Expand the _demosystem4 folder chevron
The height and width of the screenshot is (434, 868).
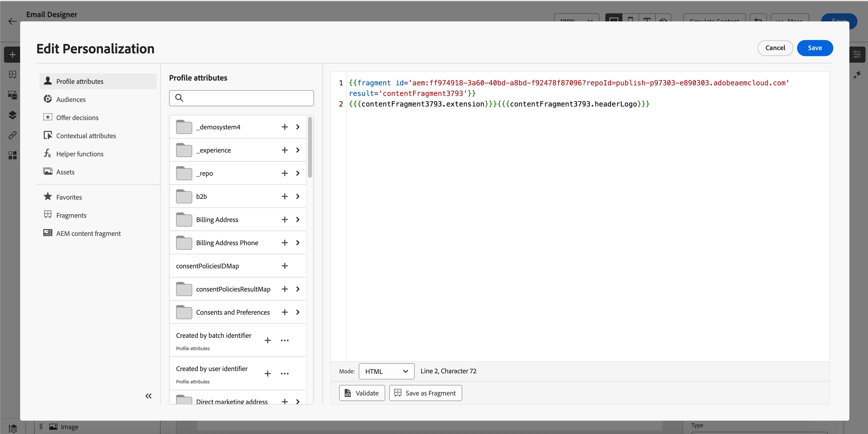coord(298,127)
